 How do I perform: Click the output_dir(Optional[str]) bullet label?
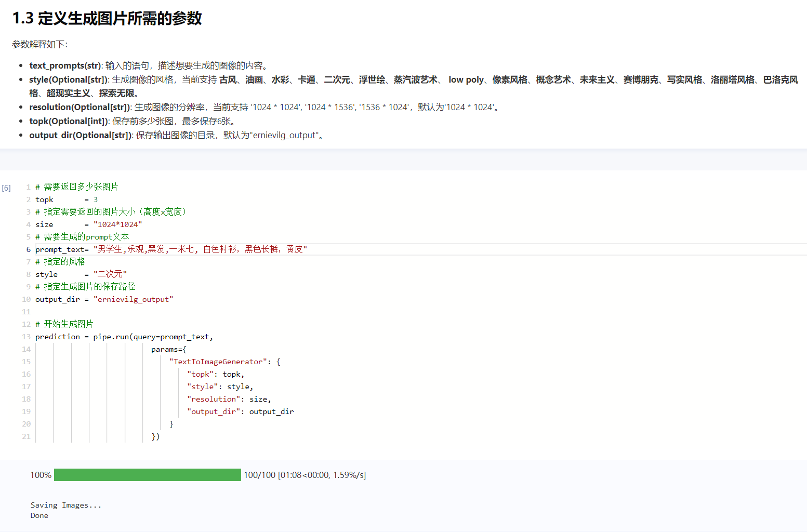81,135
